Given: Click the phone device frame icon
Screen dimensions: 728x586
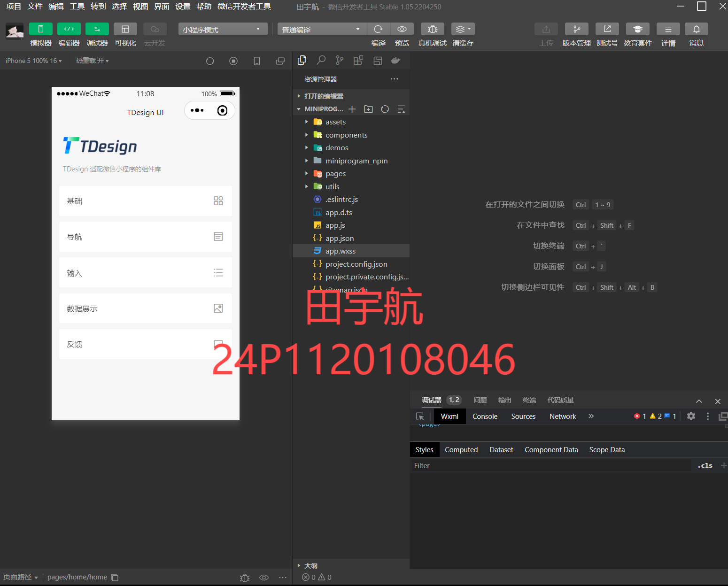Looking at the screenshot, I should point(257,61).
